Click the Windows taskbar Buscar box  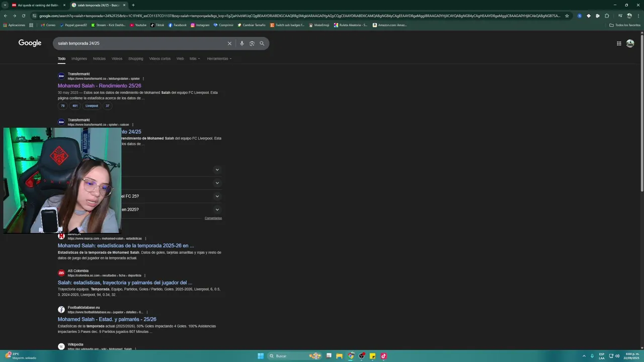coord(294,356)
